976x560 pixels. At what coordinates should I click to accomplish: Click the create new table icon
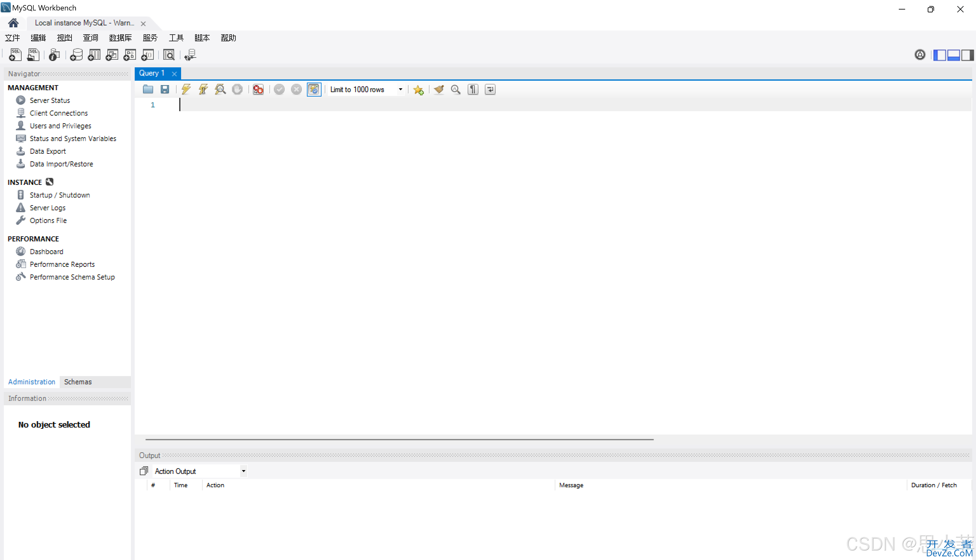94,55
